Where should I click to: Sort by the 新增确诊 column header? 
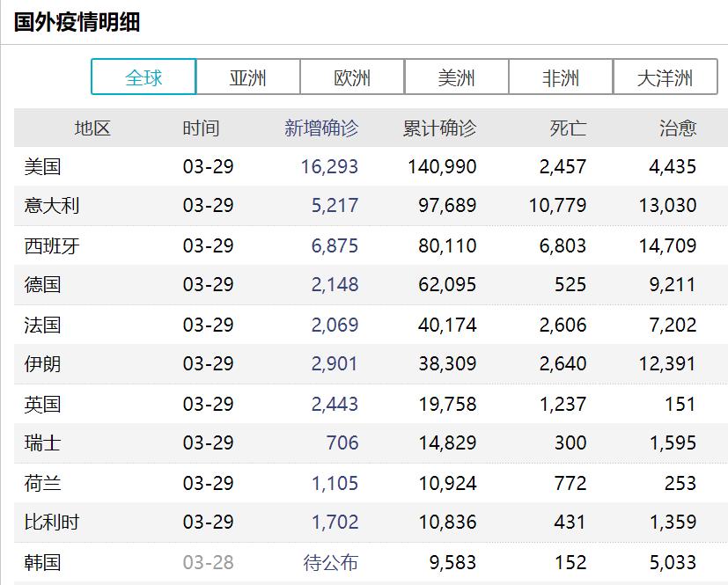click(x=304, y=128)
